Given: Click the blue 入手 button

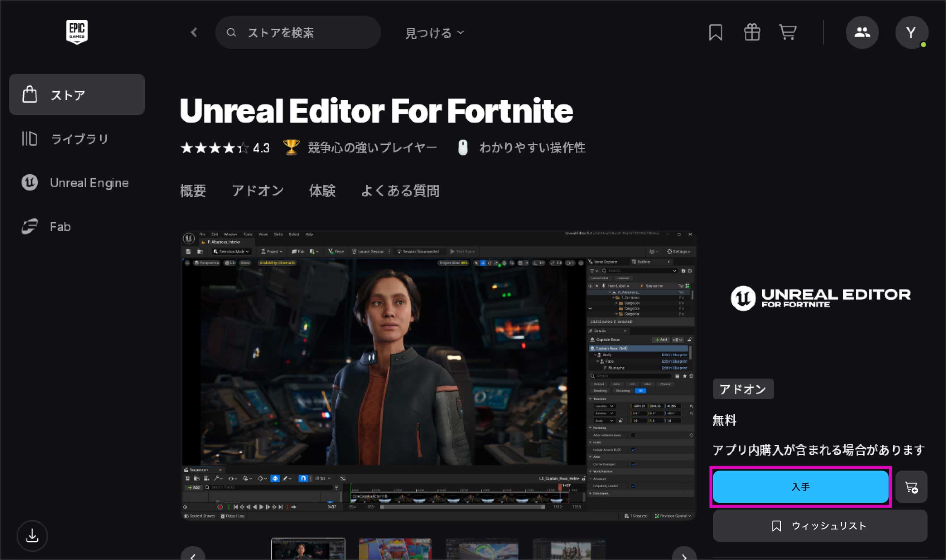Looking at the screenshot, I should (x=800, y=487).
